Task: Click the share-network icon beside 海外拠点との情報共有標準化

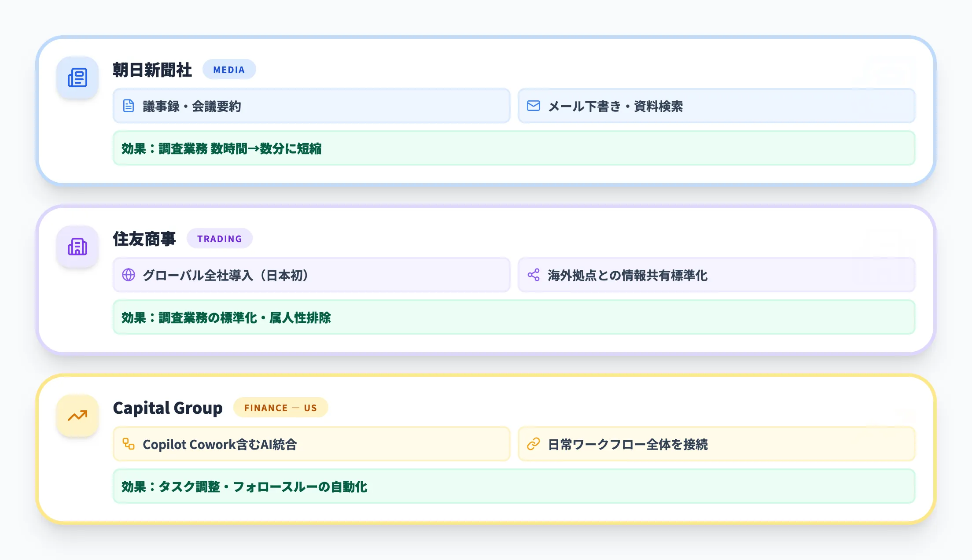Action: point(533,275)
